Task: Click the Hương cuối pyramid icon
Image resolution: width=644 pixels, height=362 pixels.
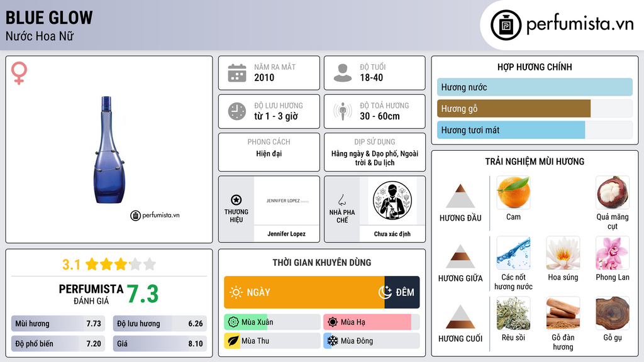Action: pos(460,317)
